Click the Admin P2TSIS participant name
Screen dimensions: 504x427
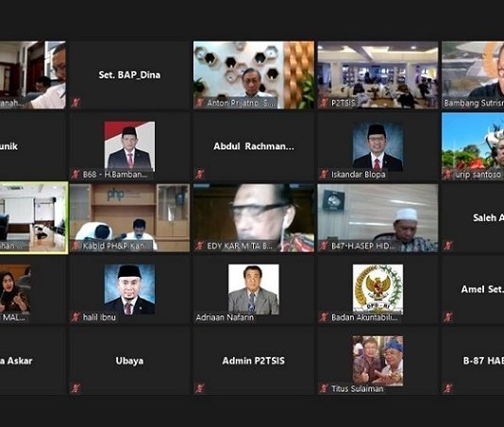tap(254, 361)
